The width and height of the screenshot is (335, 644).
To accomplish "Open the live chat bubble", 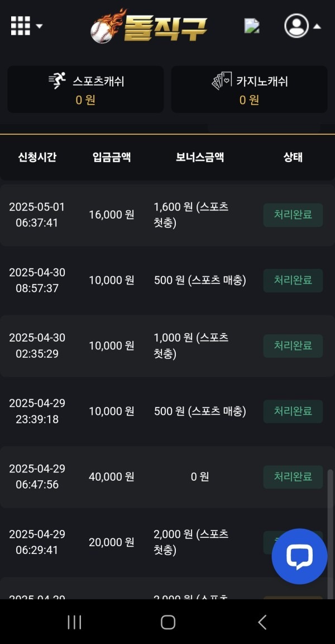I will click(299, 556).
